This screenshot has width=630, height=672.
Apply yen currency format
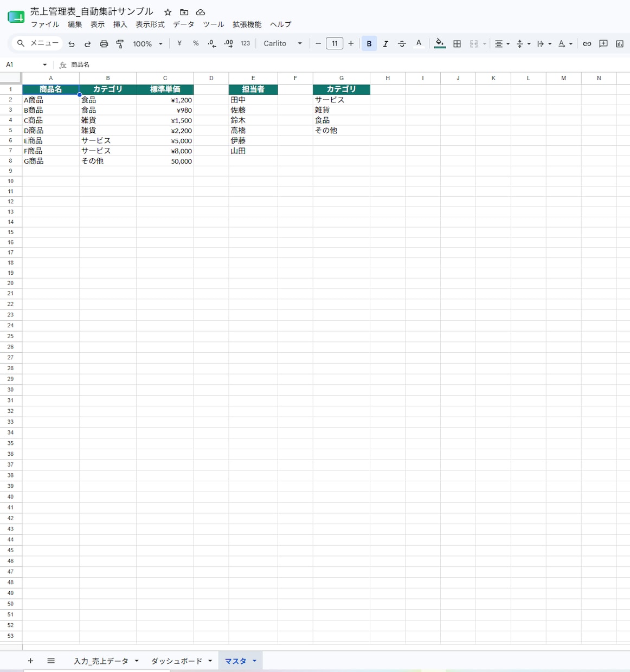coord(179,43)
